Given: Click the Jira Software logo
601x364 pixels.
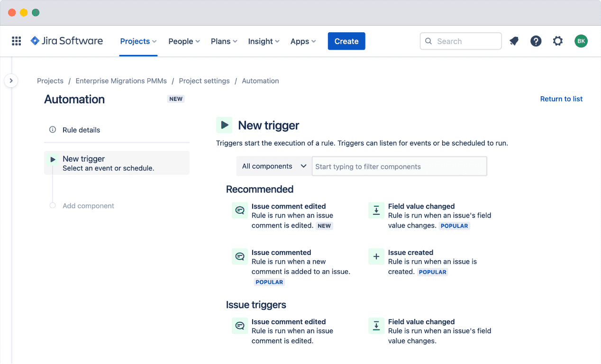Looking at the screenshot, I should coord(66,41).
